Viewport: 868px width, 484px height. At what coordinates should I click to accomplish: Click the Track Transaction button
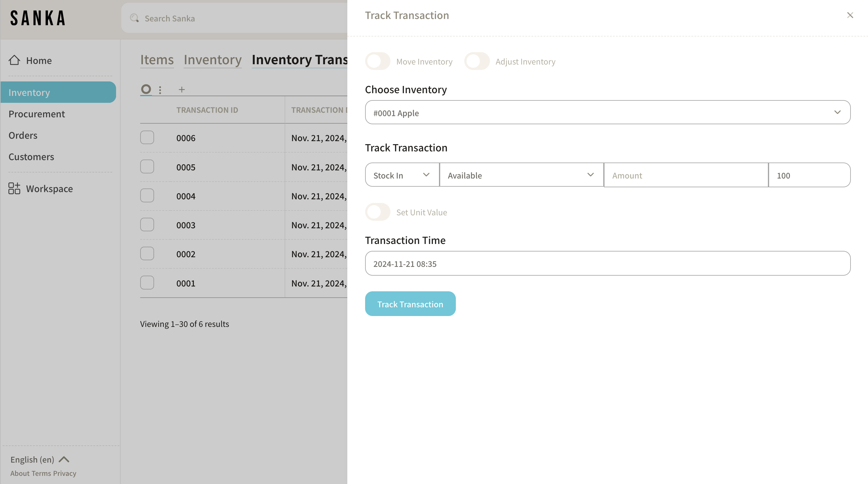(x=410, y=304)
